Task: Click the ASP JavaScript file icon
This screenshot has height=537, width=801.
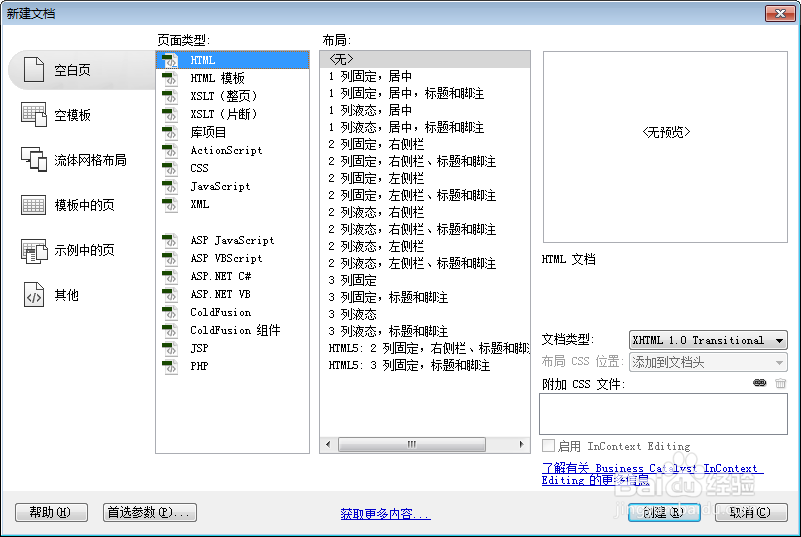Action: [170, 240]
